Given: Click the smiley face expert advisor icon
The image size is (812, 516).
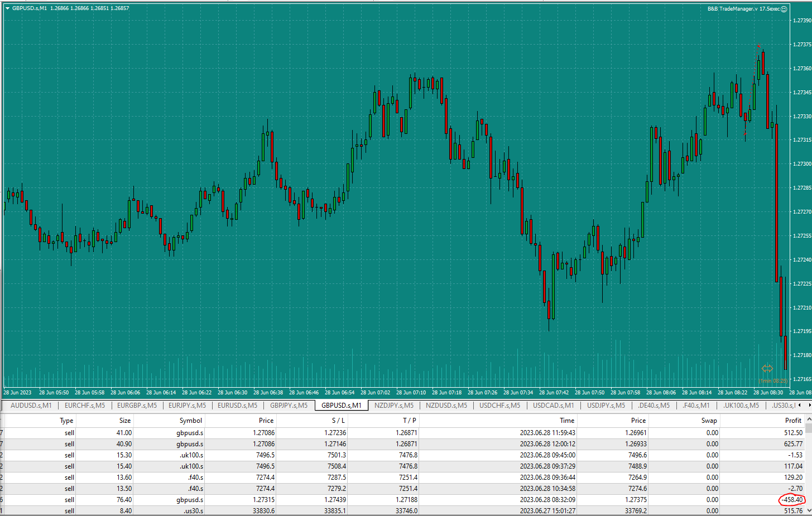Looking at the screenshot, I should pyautogui.click(x=784, y=9).
